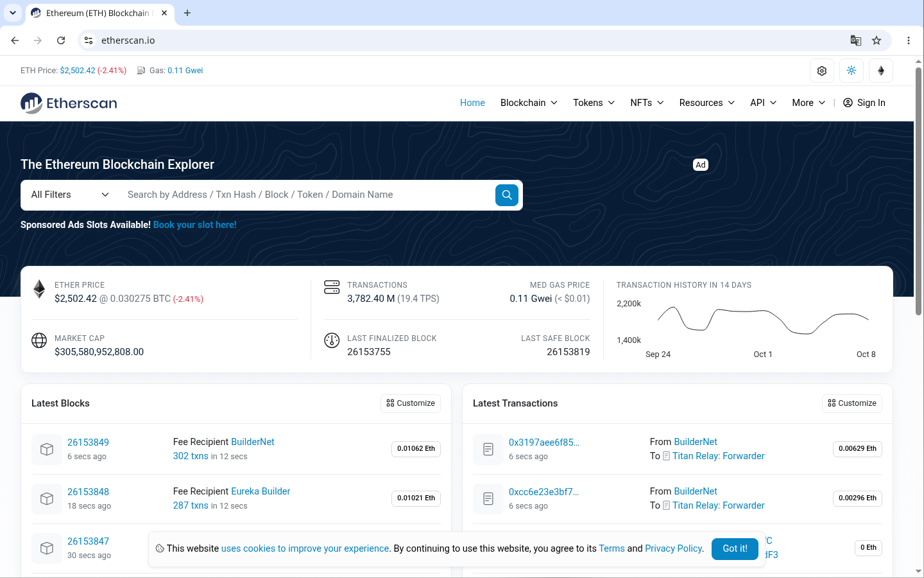Click Sign In
The height and width of the screenshot is (578, 924).
864,103
